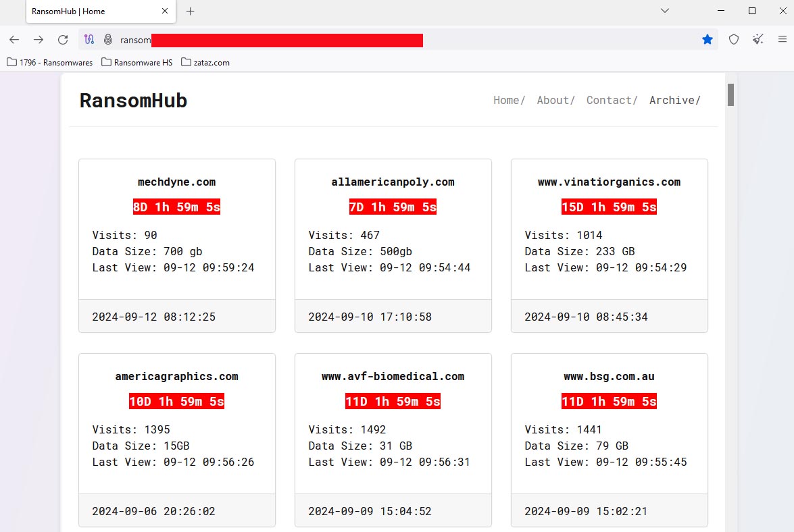Open the www.vinatiorganics.com card title
Screen dimensions: 794x532
(x=609, y=182)
